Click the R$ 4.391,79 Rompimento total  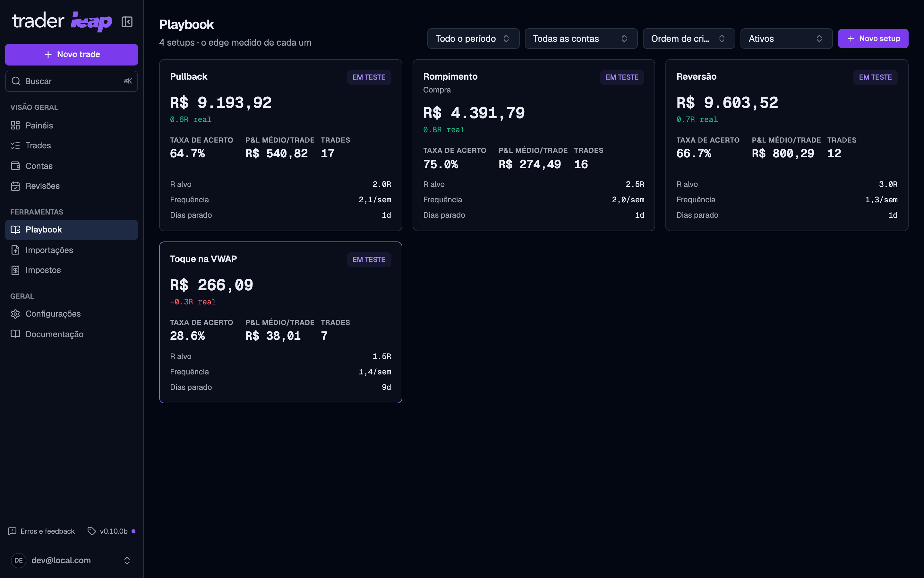point(474,113)
